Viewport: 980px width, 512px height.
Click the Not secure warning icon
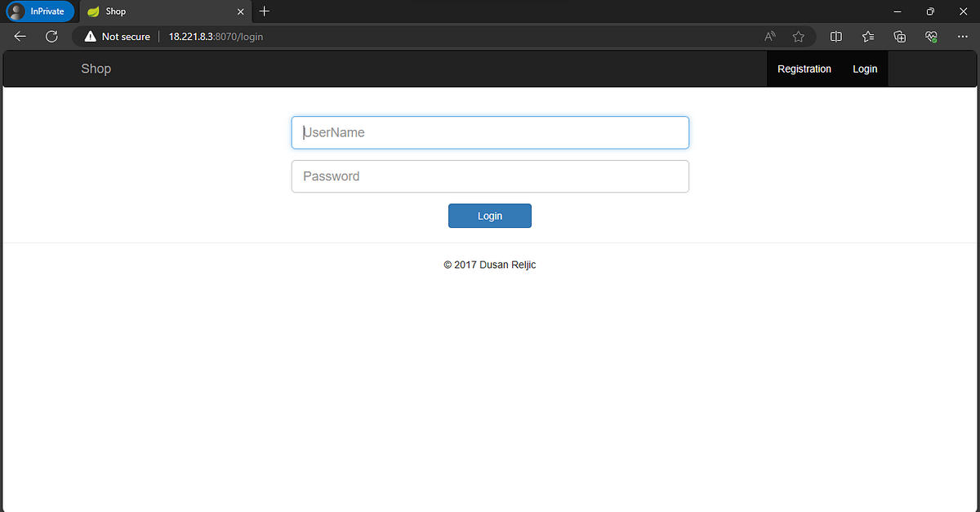(90, 36)
